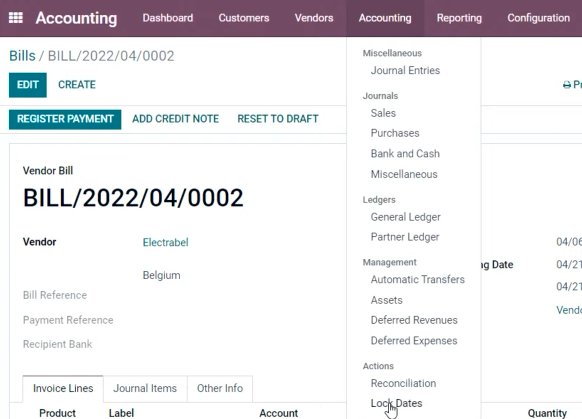Switch to Other Info tab

[x=220, y=389]
